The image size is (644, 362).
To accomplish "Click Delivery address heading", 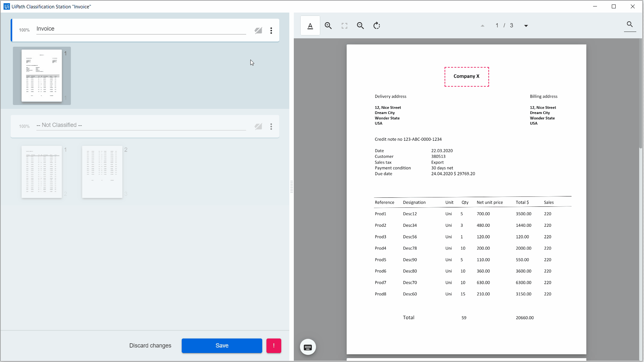I will tap(390, 97).
